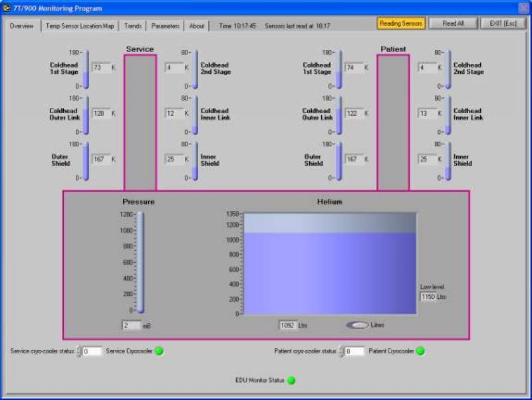
Task: Click the Pressure heading label
Action: (138, 202)
